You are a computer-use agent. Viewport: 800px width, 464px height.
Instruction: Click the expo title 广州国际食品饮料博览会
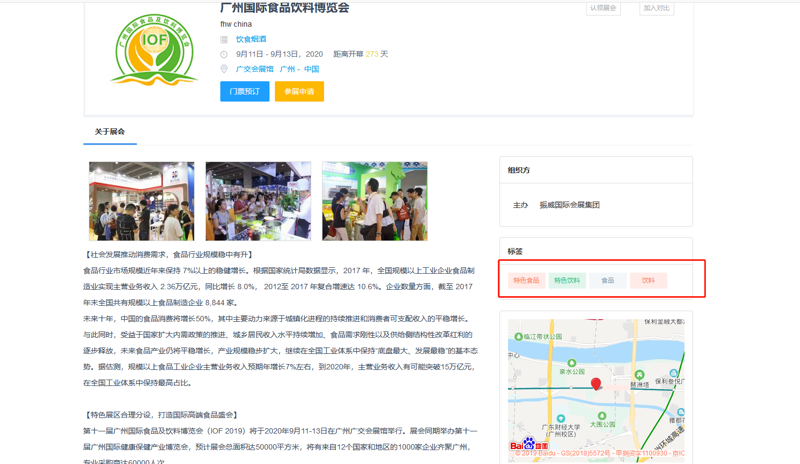click(285, 8)
